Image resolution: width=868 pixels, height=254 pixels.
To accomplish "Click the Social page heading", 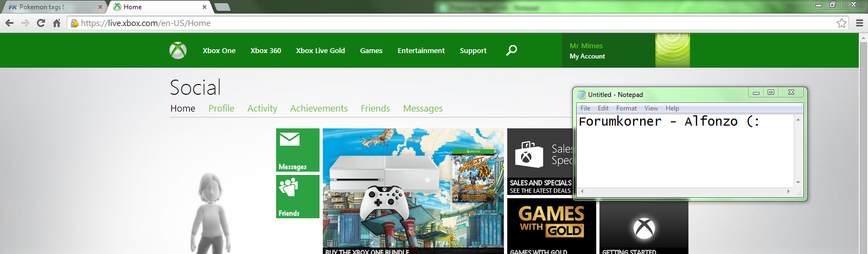I will 195,87.
